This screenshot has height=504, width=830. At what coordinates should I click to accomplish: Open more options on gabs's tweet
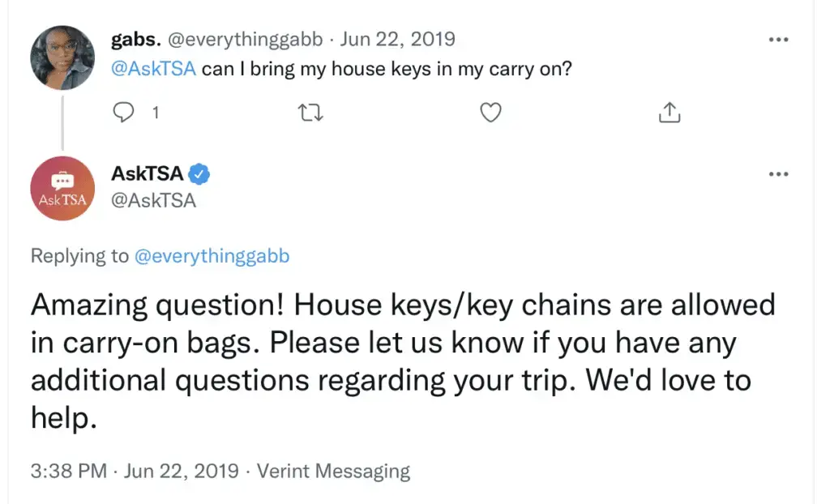pyautogui.click(x=778, y=40)
